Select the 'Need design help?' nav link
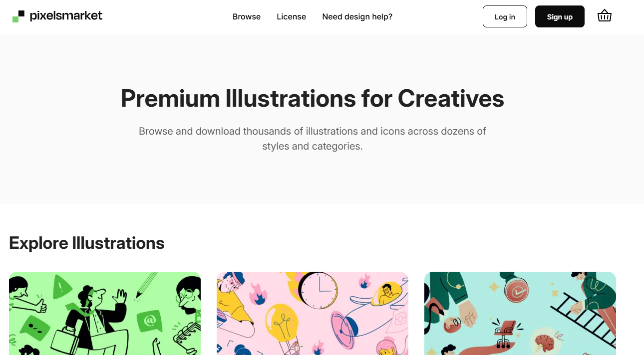Screen dimensions: 644x355 pos(357,17)
